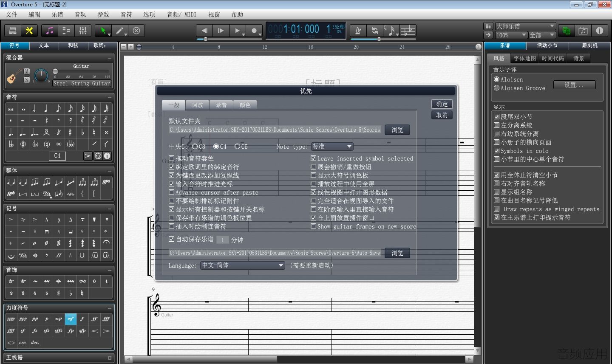
Task: Expand the Language dropdown
Action: click(242, 265)
